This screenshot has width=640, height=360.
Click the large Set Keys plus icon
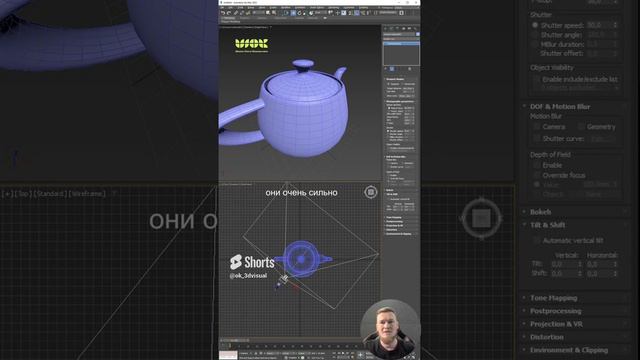pos(360,355)
